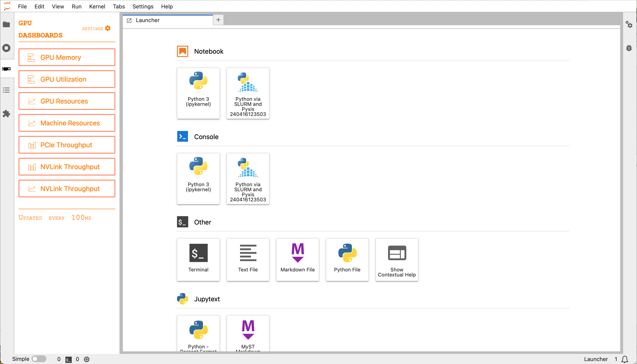Image resolution: width=637 pixels, height=364 pixels.
Task: Open Show Contextual Help
Action: click(x=397, y=259)
